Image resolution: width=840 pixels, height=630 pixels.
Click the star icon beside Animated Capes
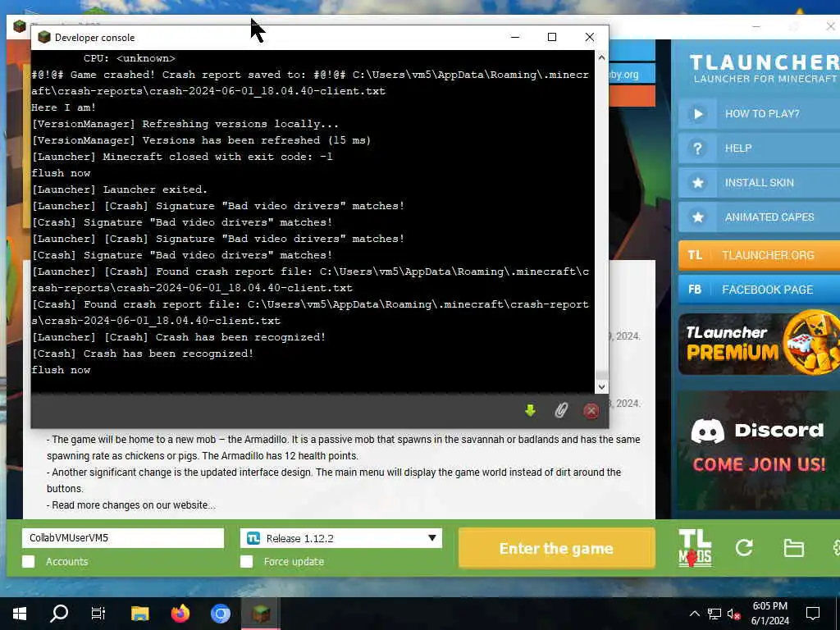tap(697, 217)
